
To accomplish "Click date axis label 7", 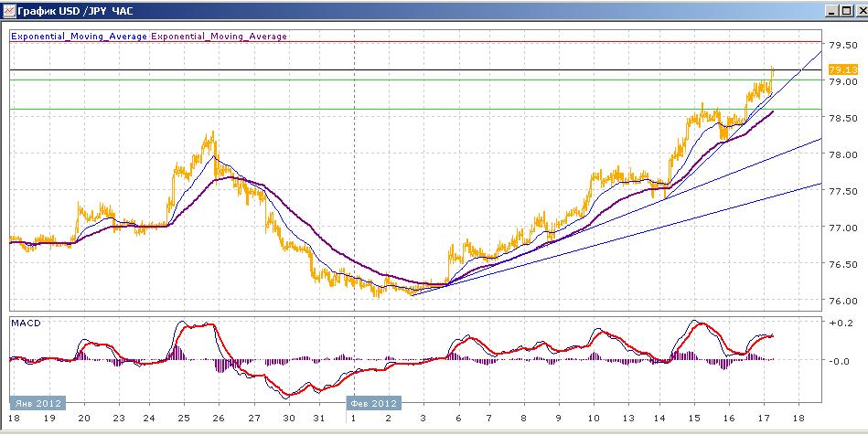I will (489, 418).
